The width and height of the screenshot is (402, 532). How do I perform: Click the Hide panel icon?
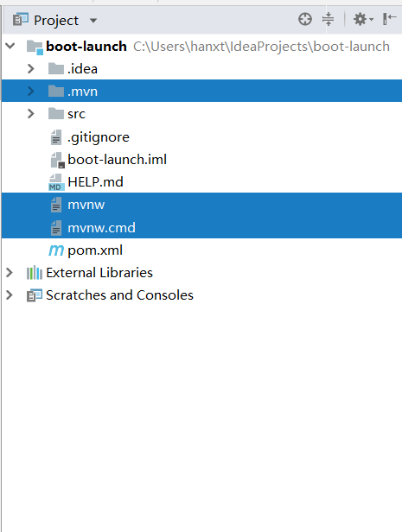[x=389, y=19]
